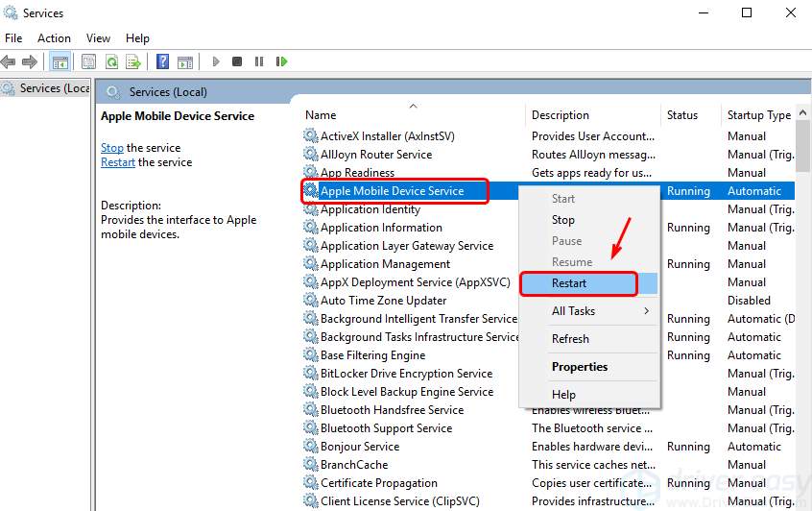Toggle the Show/Hide Action Pane toolbar icon

[185, 62]
